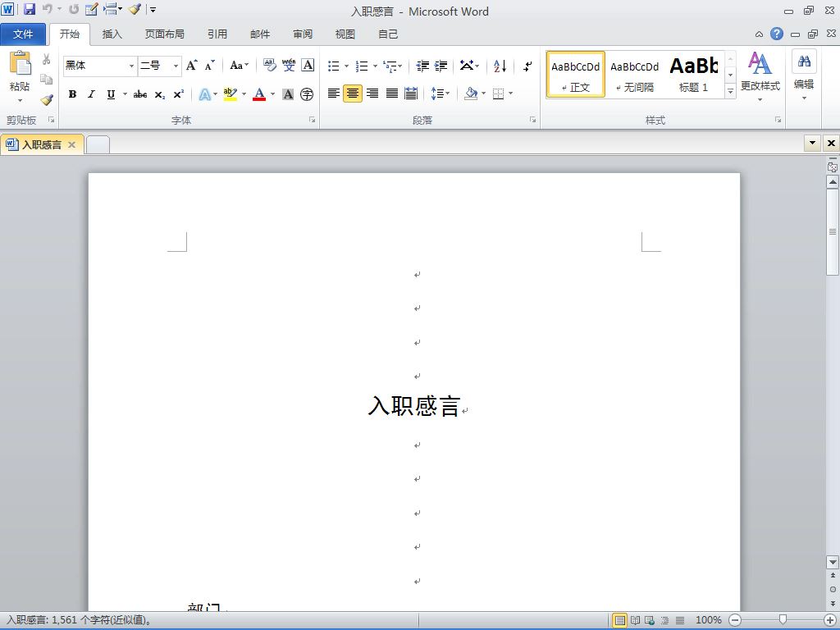Switch to the 页面布局 Page Layout tab
Viewport: 840px width, 630px height.
click(164, 34)
